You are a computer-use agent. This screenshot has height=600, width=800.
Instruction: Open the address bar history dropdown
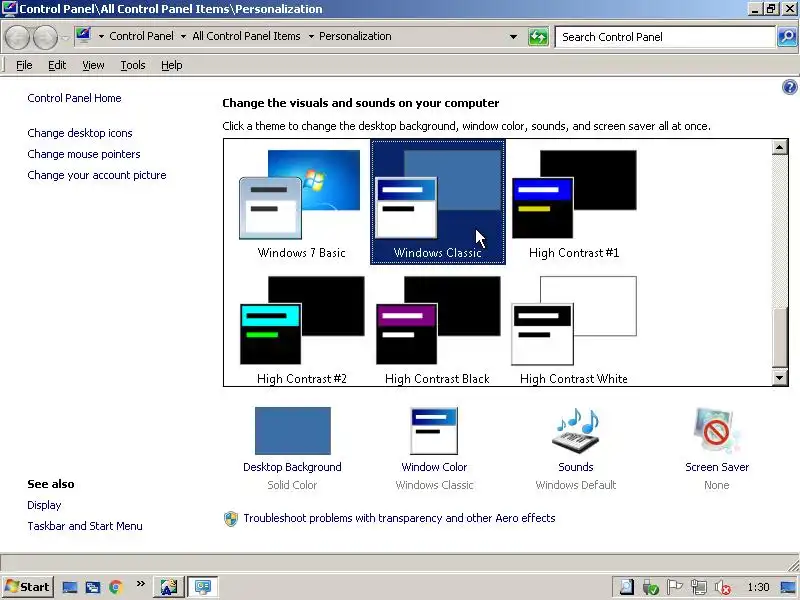(513, 37)
